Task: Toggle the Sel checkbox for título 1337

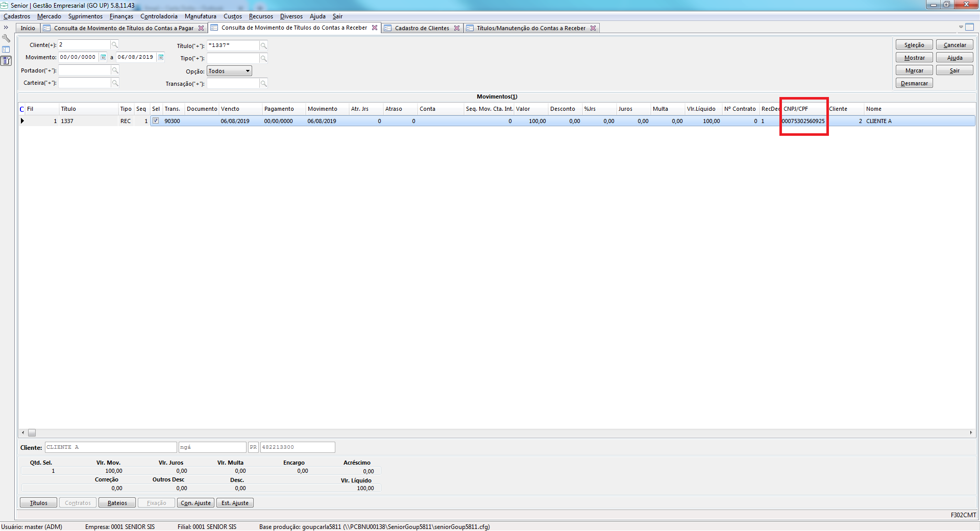Action: pyautogui.click(x=156, y=121)
